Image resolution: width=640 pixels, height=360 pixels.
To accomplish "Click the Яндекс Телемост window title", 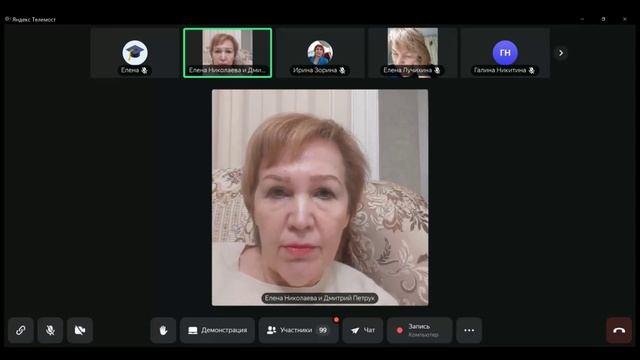I will (x=33, y=19).
